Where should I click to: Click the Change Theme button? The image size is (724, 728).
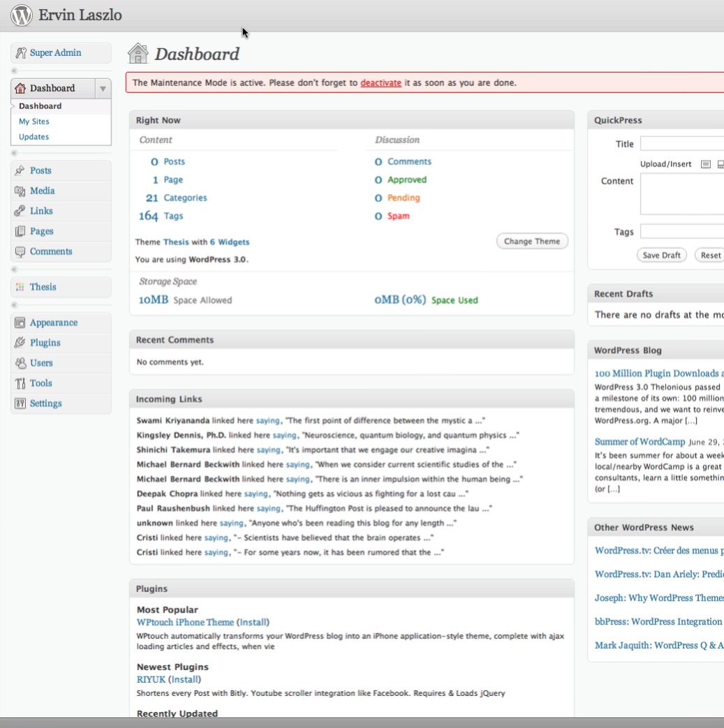point(532,241)
